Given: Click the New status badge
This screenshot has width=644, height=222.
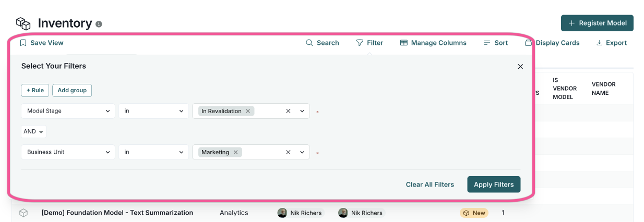Looking at the screenshot, I should pyautogui.click(x=474, y=213).
